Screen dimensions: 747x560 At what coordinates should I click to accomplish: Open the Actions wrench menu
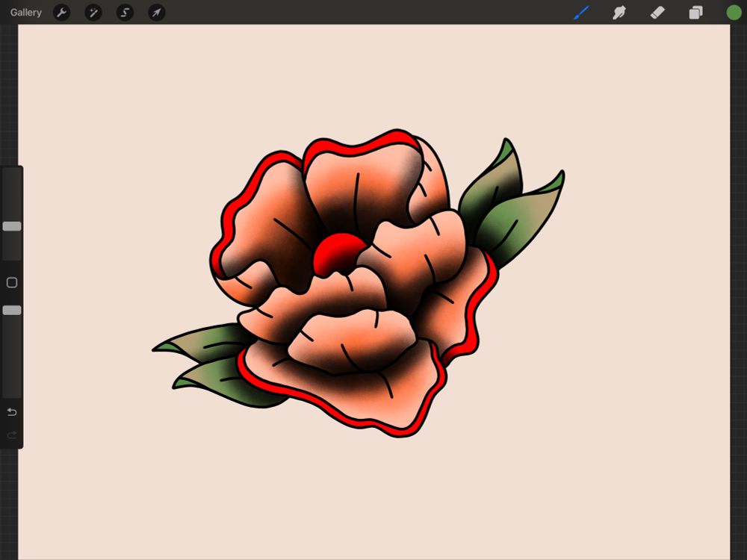coord(61,13)
